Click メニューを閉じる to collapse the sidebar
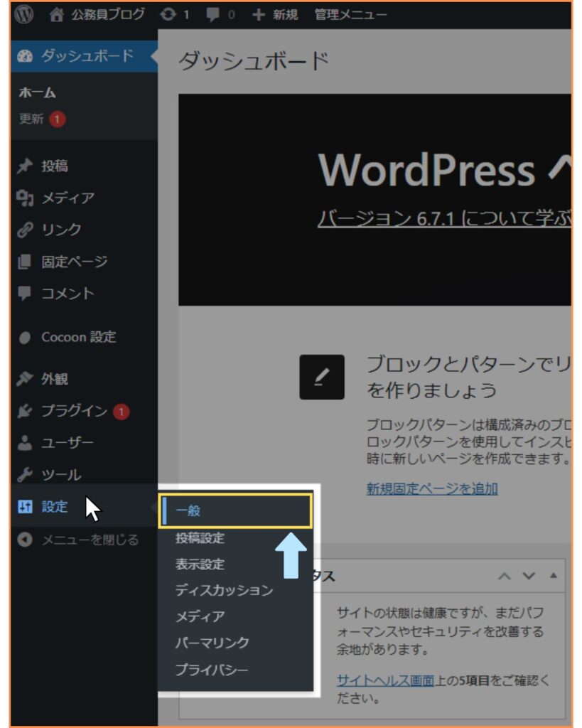 coord(90,540)
